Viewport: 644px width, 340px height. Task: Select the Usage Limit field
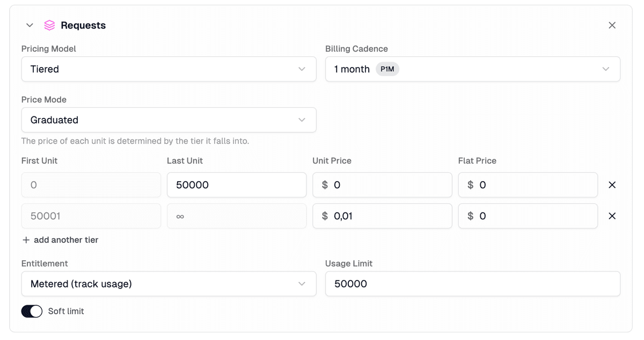point(472,284)
